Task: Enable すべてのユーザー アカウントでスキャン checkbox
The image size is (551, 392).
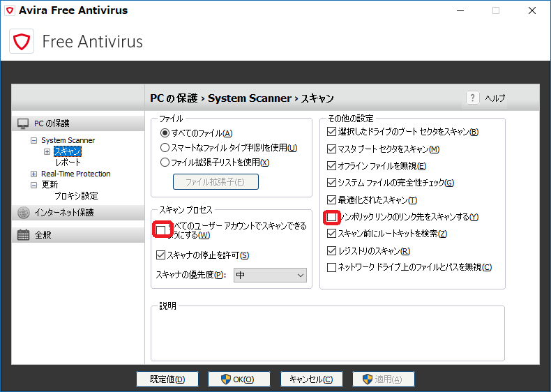Action: [161, 230]
